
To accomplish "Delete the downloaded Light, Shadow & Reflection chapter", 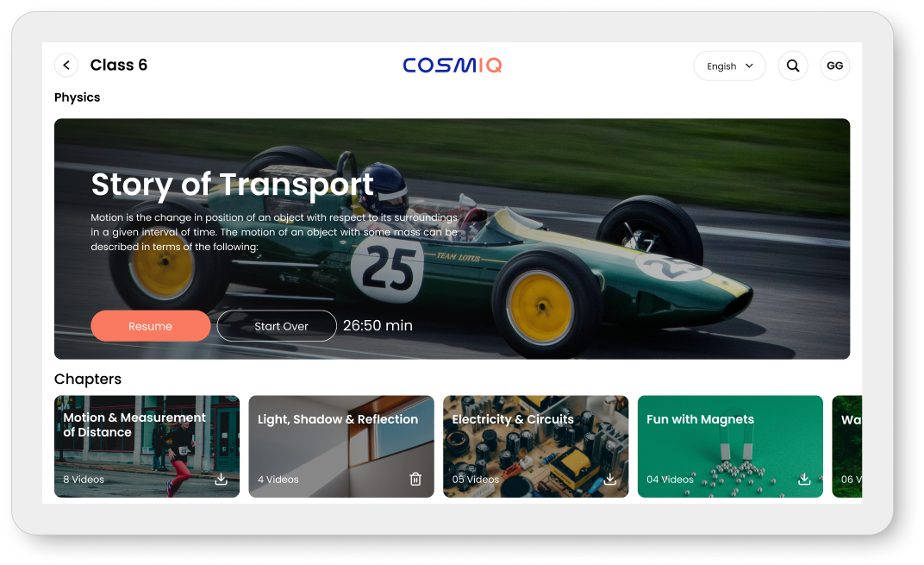I will 415,479.
